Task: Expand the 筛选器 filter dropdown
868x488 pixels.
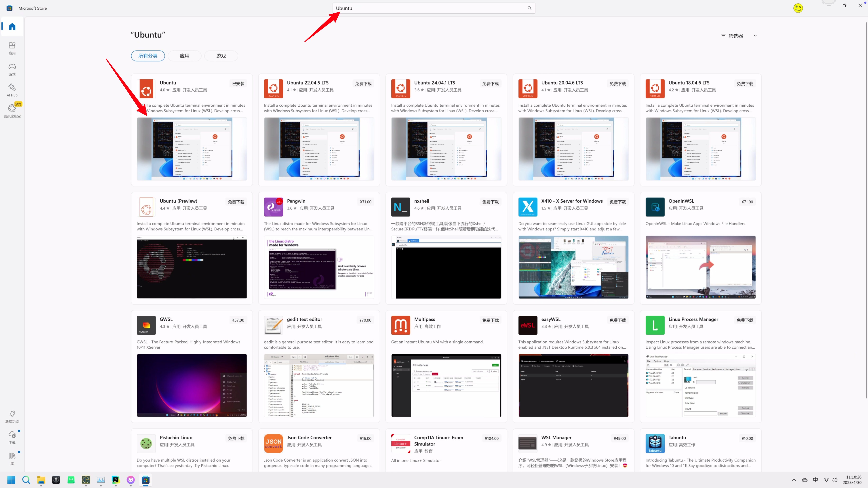Action: point(739,36)
